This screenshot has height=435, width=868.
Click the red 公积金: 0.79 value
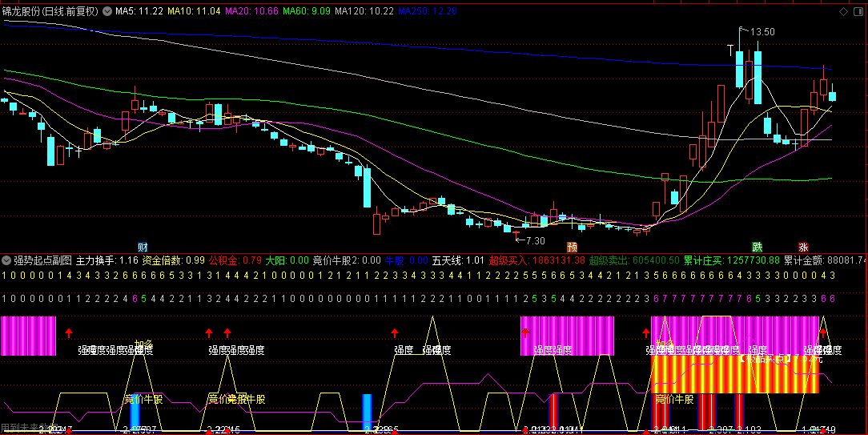(235, 260)
